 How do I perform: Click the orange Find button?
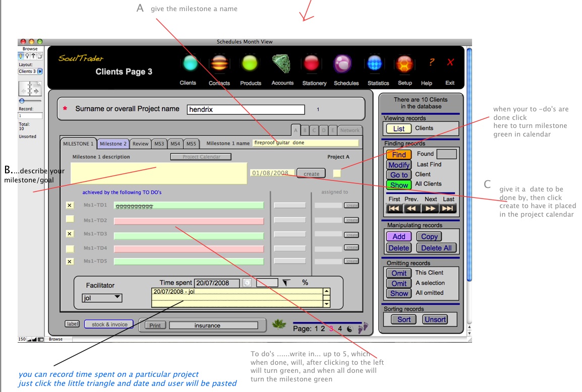click(x=399, y=155)
